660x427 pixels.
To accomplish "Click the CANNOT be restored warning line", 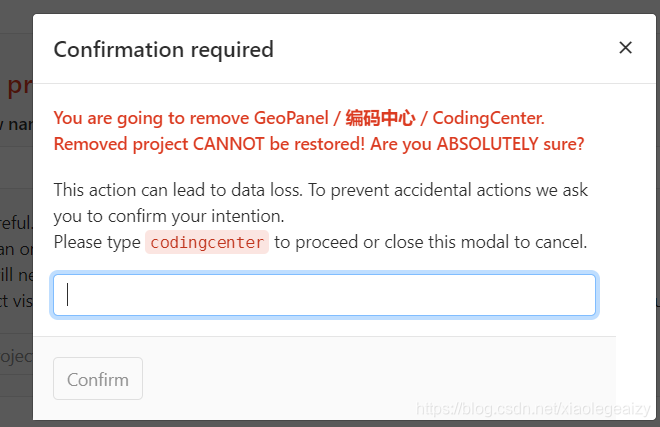I will point(319,144).
